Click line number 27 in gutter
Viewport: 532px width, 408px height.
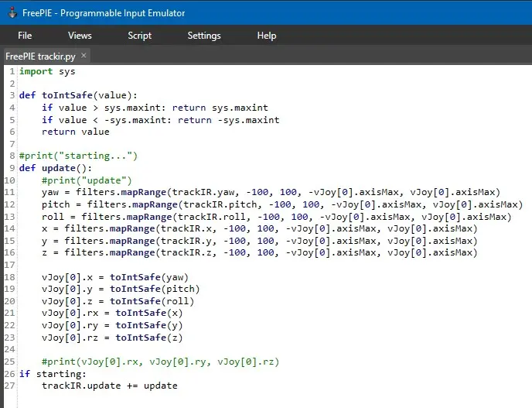pyautogui.click(x=9, y=386)
